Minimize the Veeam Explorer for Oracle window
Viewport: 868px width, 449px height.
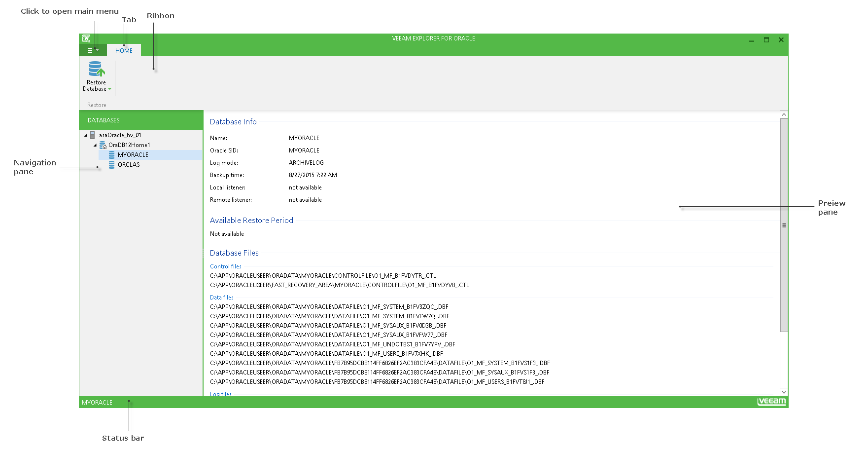click(752, 40)
